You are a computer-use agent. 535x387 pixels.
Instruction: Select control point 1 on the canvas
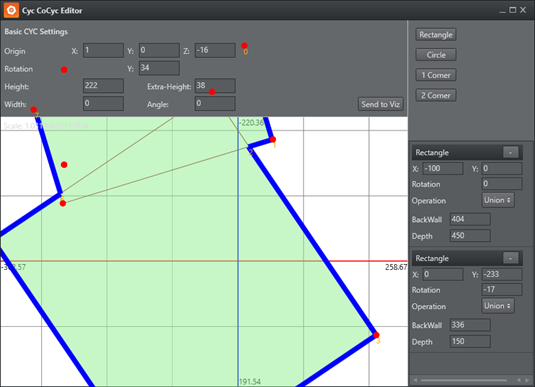(273, 139)
